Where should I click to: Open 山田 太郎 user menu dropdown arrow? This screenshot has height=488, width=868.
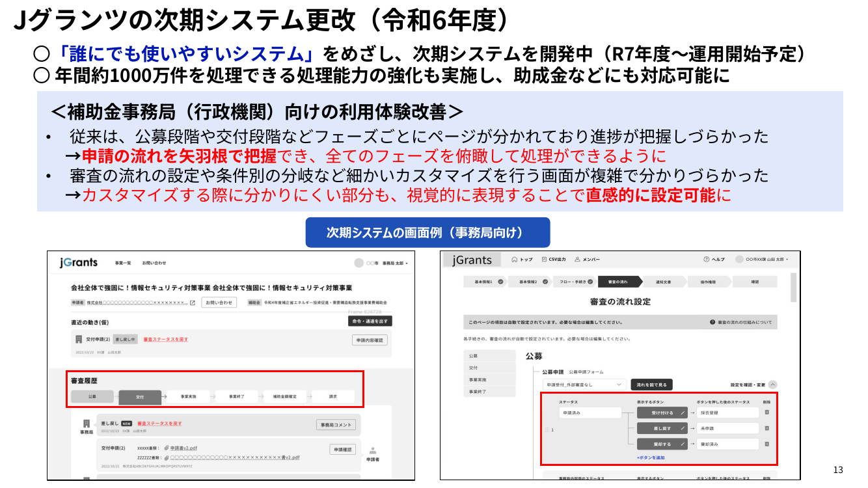[x=787, y=260]
